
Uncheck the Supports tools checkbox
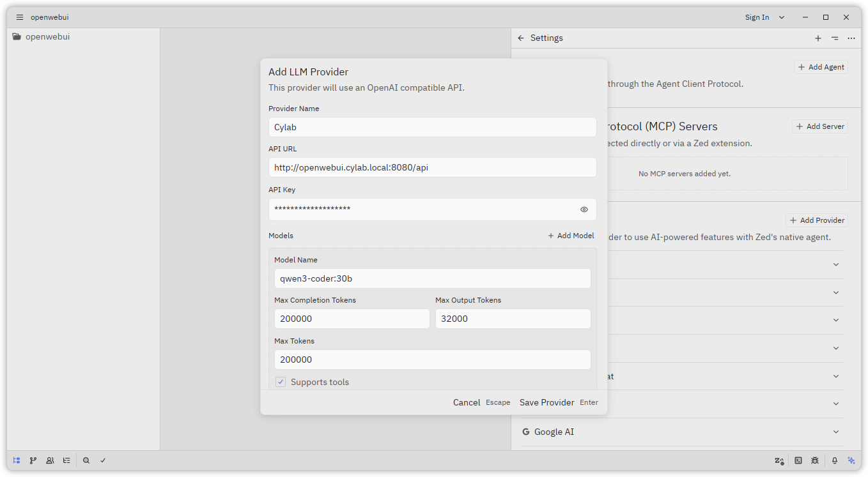281,382
